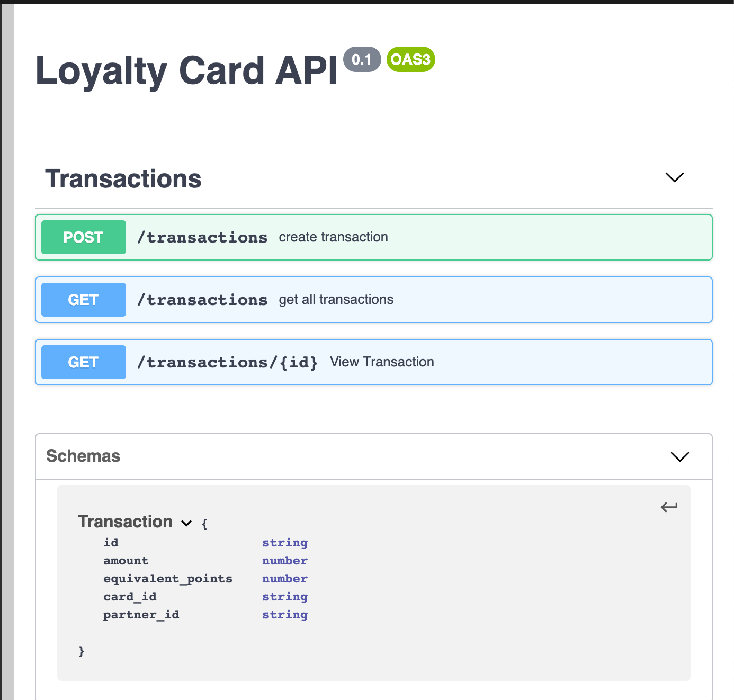
Task: Collapse the Transactions section chevron
Action: click(674, 177)
